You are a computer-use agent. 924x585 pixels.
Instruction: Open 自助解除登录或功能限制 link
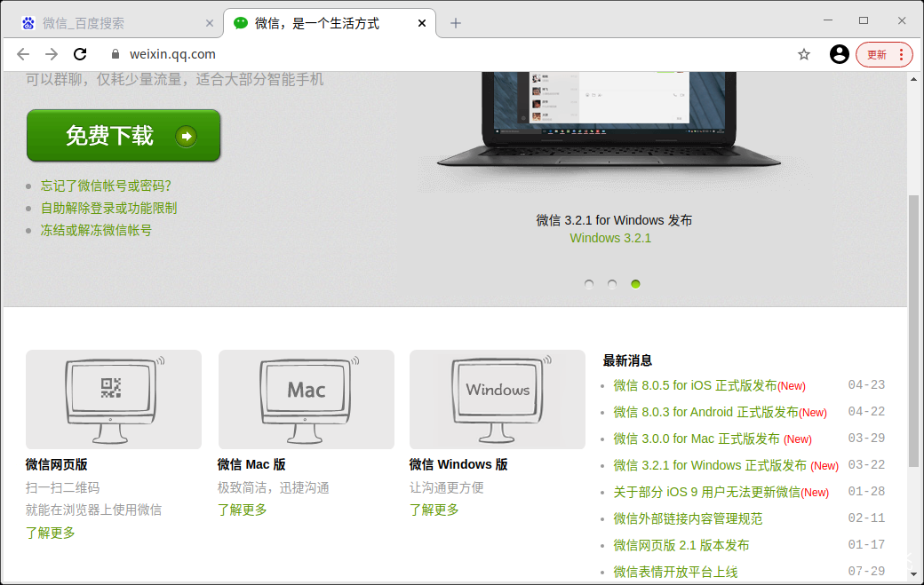point(108,209)
